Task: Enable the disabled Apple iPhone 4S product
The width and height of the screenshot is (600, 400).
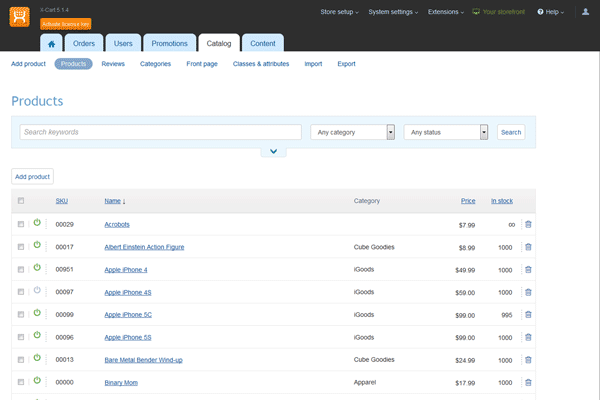Action: tap(37, 291)
